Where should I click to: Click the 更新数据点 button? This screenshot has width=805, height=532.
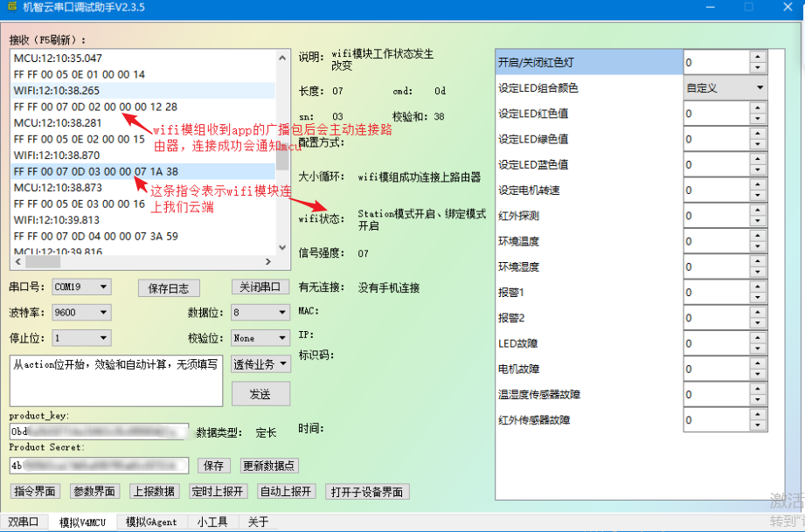(269, 466)
